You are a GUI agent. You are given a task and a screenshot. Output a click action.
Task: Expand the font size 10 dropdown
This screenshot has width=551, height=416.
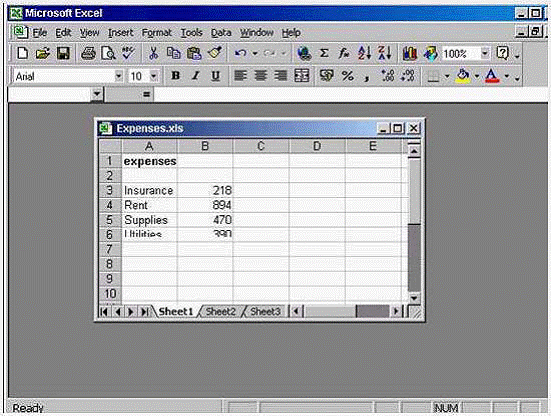[x=154, y=76]
